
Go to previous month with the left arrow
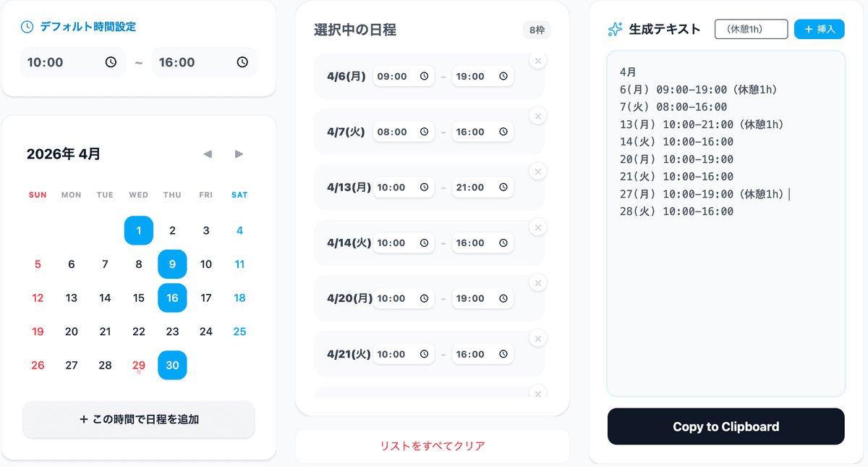click(x=207, y=153)
